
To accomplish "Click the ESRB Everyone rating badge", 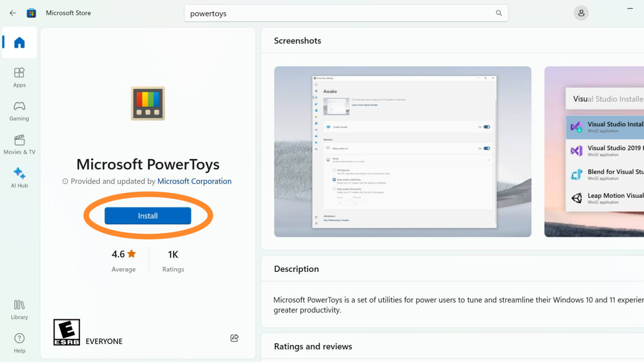I will [66, 332].
